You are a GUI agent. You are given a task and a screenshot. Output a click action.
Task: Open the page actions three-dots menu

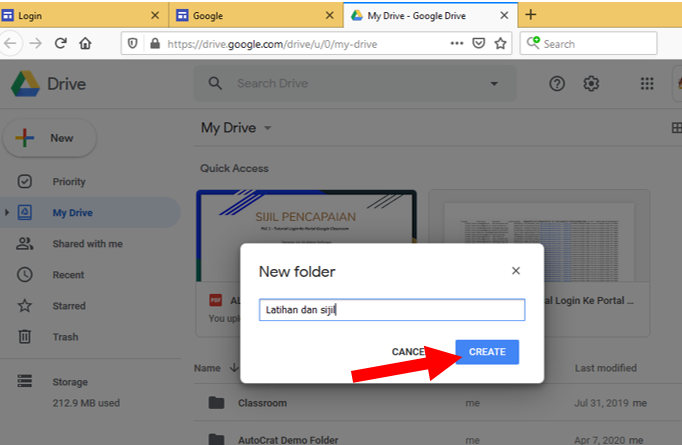point(457,43)
